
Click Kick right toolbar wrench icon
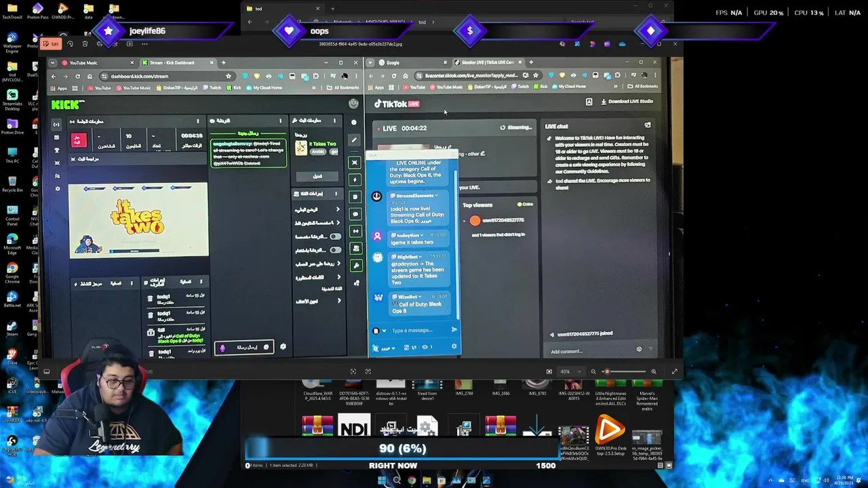pyautogui.click(x=356, y=266)
